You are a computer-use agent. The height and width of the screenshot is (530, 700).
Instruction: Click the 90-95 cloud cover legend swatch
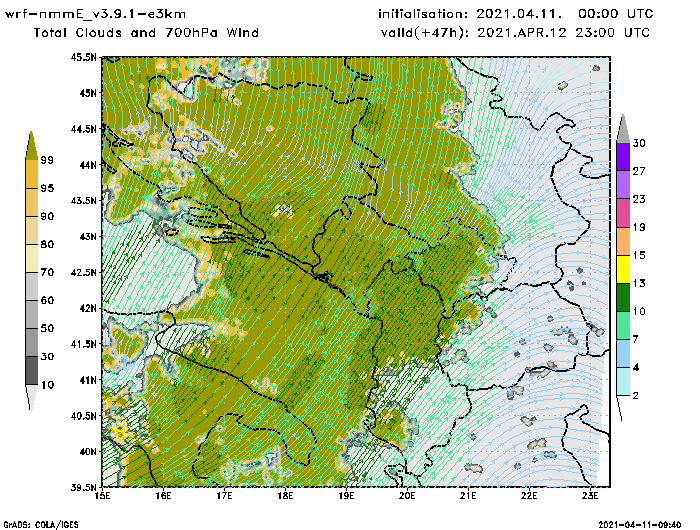tap(32, 202)
